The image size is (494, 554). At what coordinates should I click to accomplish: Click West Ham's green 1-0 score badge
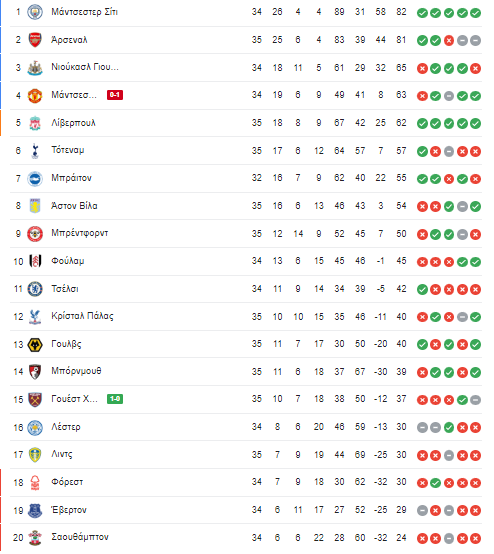[115, 399]
